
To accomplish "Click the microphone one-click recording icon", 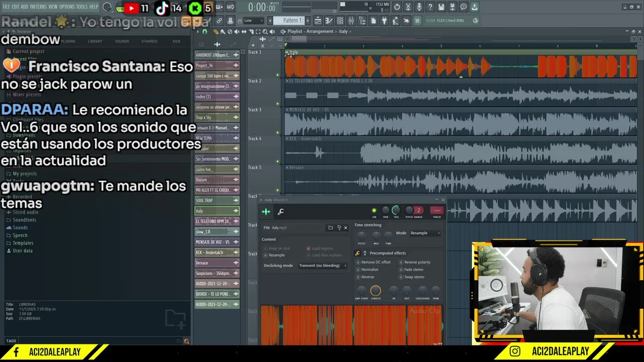I will pos(419,7).
